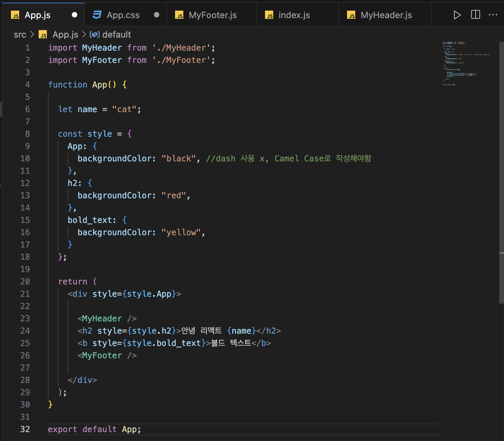504x441 pixels.
Task: Click the CSS icon on the App.css tab
Action: point(97,15)
